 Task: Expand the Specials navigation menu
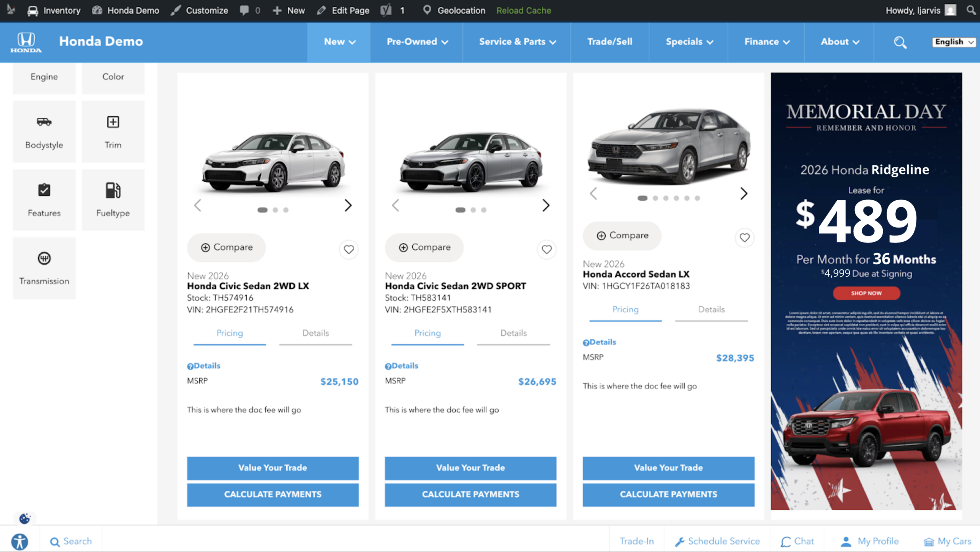[689, 42]
